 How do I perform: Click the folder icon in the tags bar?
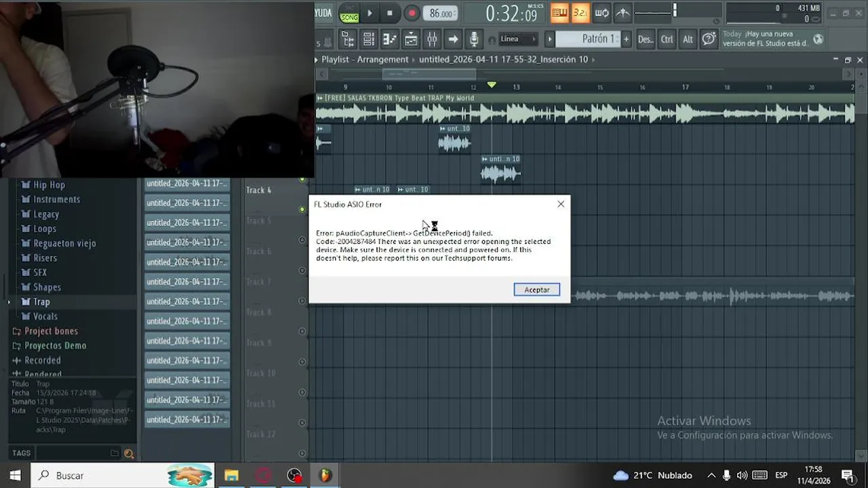(x=115, y=453)
